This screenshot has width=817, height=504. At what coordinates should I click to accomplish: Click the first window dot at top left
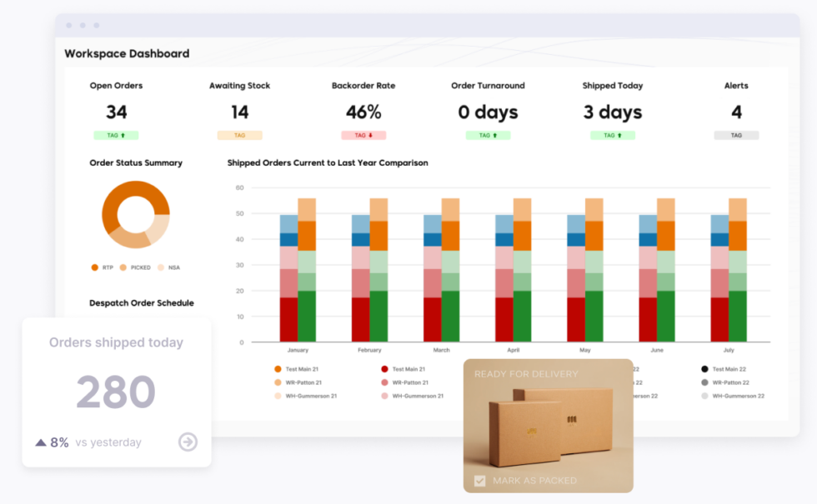(x=68, y=25)
